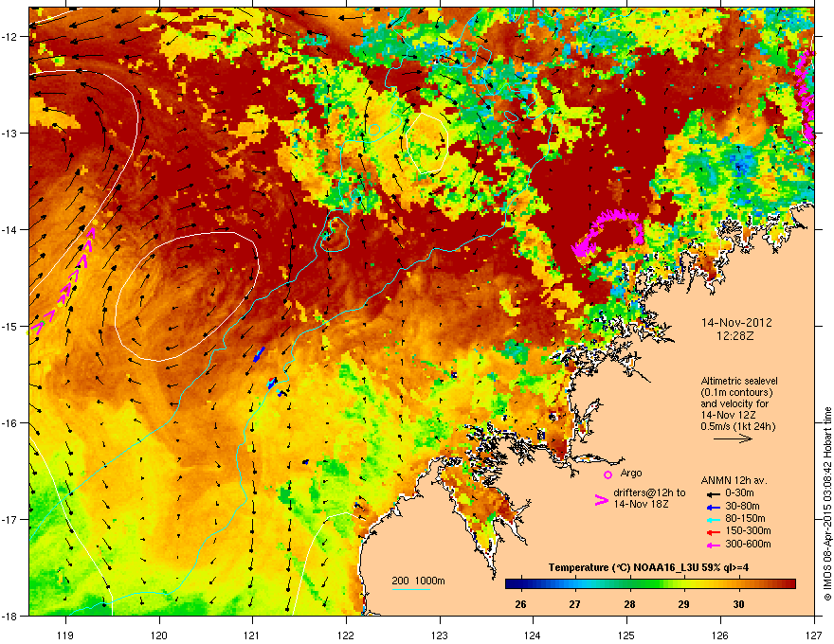
Task: Click the blue ANMN mooring arrow near 121E
Action: pyautogui.click(x=259, y=354)
